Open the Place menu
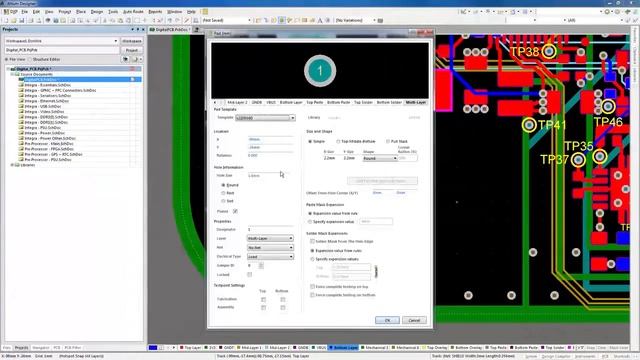Viewport: 640px width, 360px height. click(81, 12)
